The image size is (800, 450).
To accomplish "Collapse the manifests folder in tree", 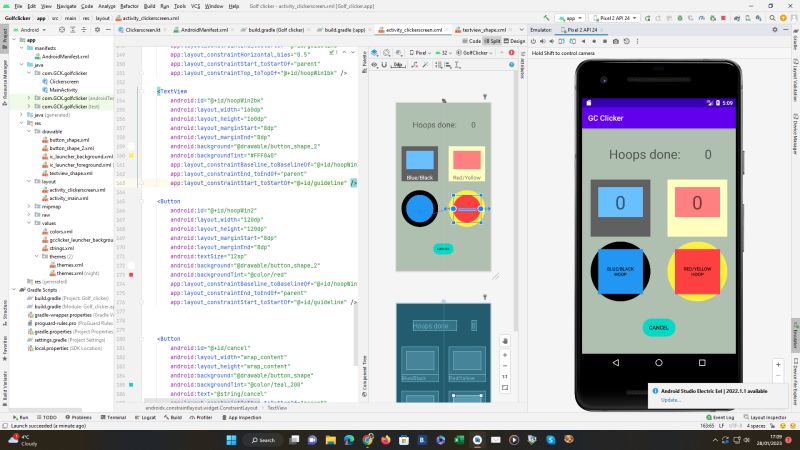I will pos(21,48).
